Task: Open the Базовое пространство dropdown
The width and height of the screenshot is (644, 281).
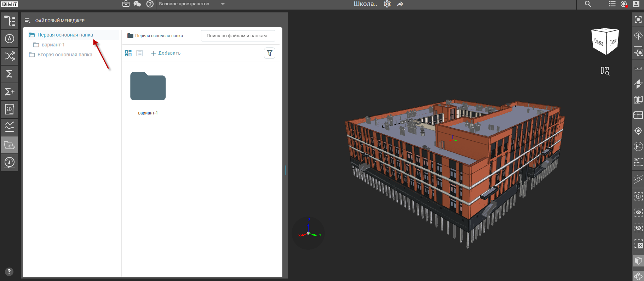Action: [x=192, y=4]
